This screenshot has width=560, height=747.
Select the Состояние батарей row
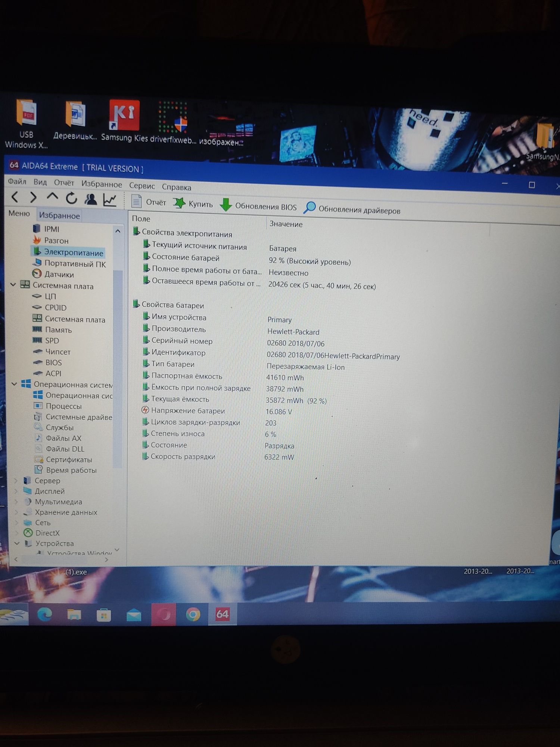pos(246,259)
